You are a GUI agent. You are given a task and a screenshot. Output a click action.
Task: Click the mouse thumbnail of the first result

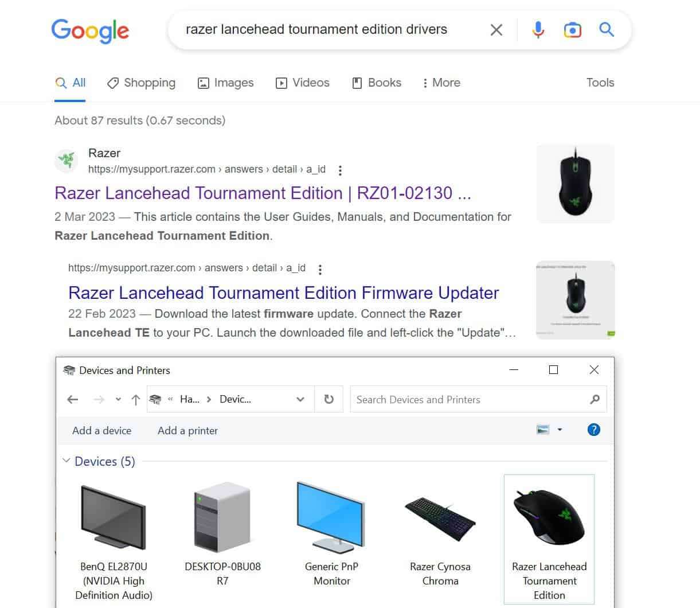[576, 184]
